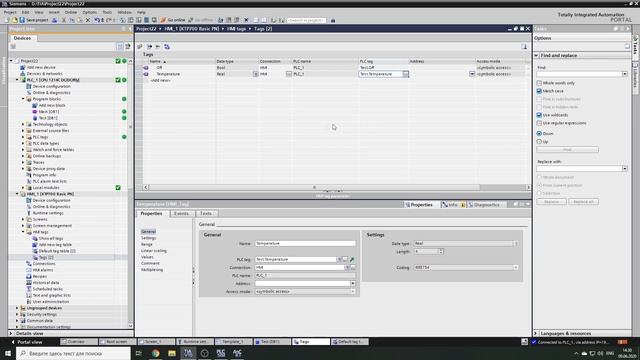The image size is (640, 360).
Task: Select Linear scaling in properties list
Action: click(x=154, y=251)
